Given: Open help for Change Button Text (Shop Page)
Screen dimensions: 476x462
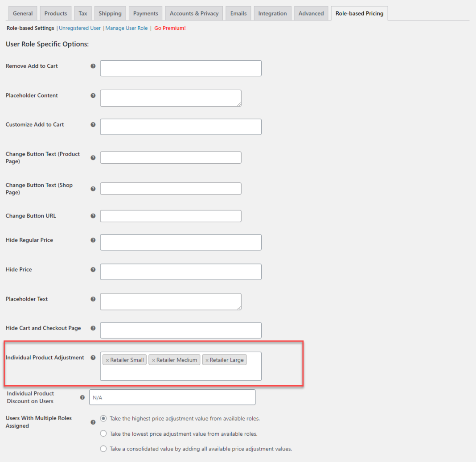Looking at the screenshot, I should [93, 189].
